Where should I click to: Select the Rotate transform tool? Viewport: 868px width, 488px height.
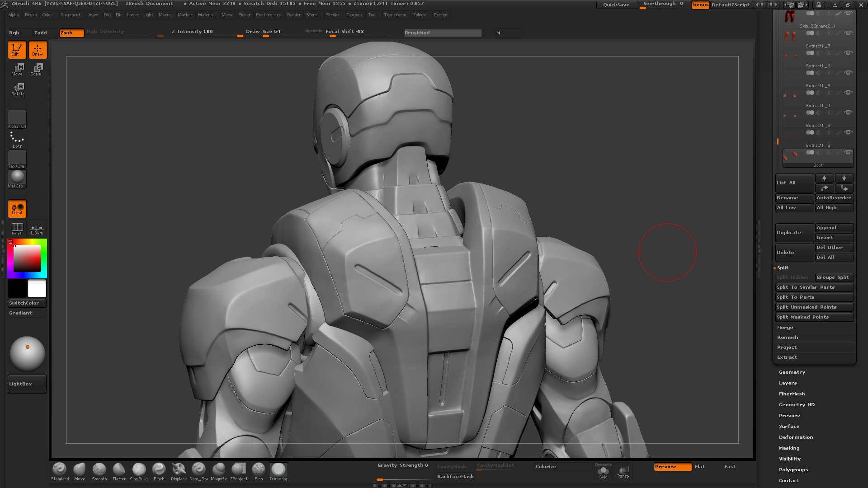pos(18,89)
